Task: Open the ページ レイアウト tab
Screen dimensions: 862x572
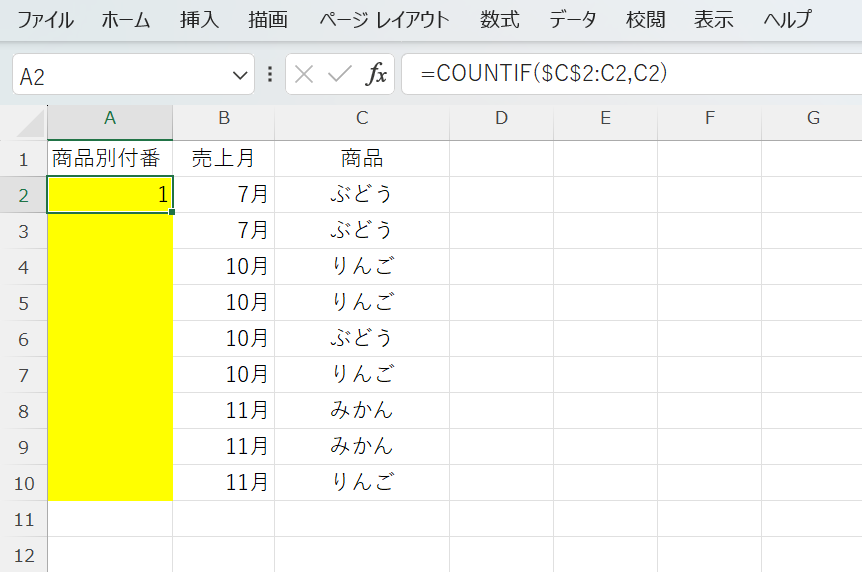Action: tap(384, 20)
